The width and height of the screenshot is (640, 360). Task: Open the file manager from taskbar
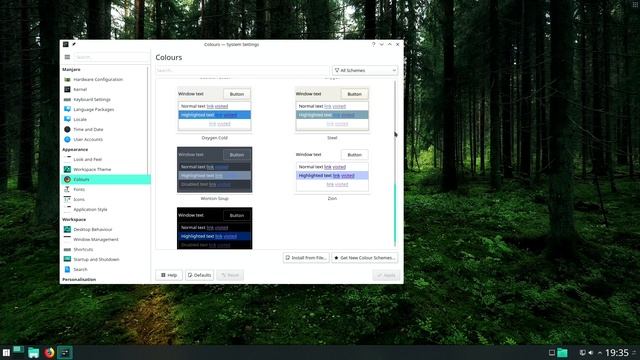point(33,353)
